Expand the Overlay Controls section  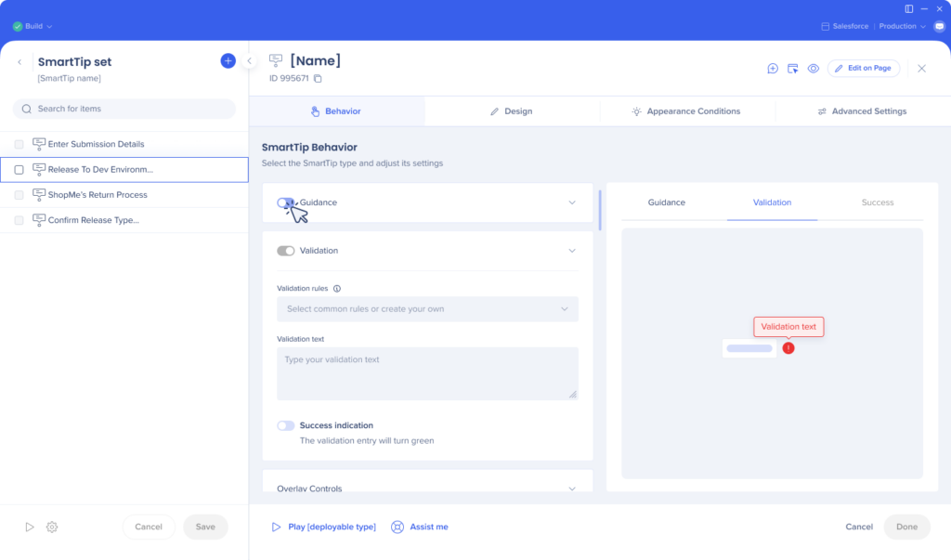tap(427, 487)
